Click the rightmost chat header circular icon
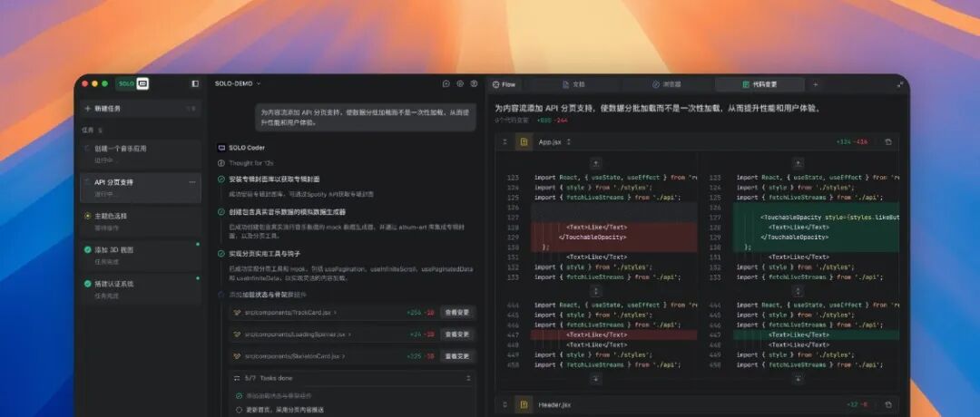 (x=474, y=83)
